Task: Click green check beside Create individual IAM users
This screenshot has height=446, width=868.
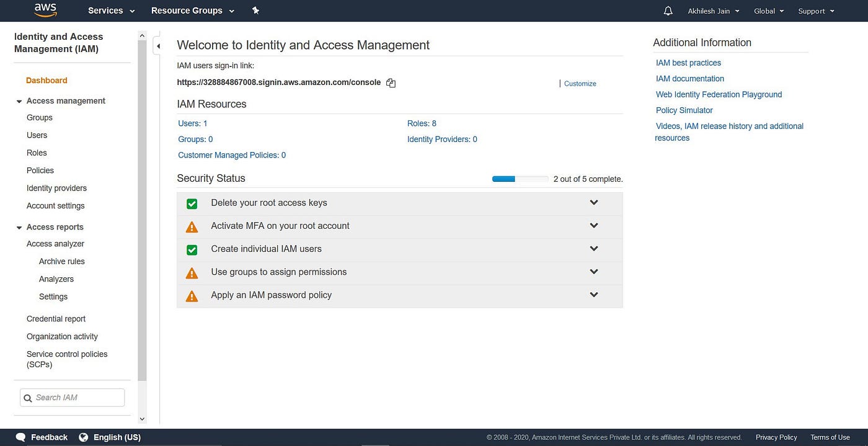Action: [192, 249]
